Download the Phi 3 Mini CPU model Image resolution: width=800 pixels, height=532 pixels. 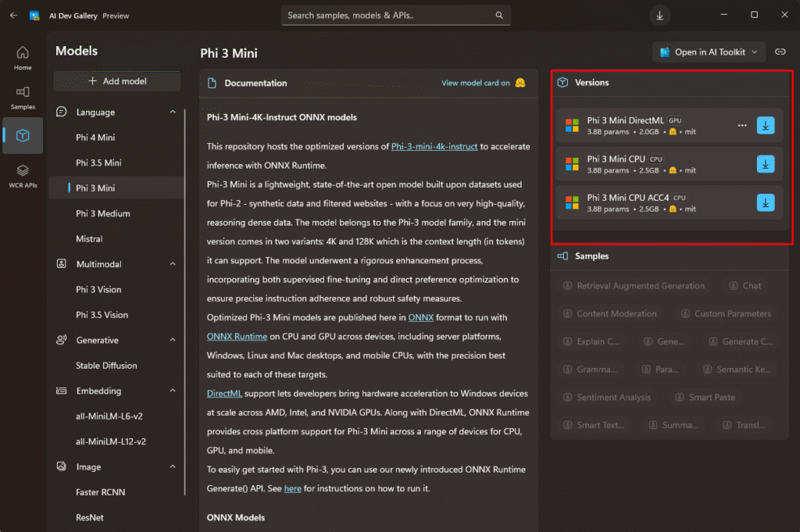(766, 163)
